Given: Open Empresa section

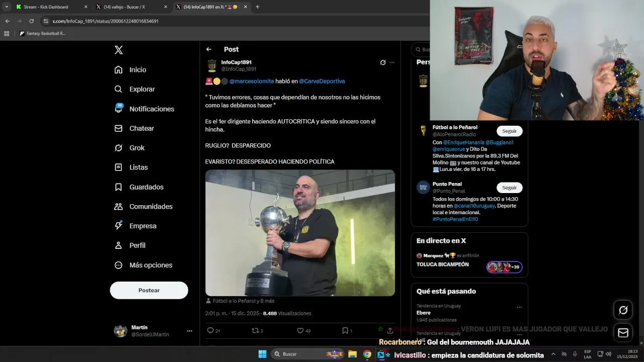Looking at the screenshot, I should (x=135, y=226).
